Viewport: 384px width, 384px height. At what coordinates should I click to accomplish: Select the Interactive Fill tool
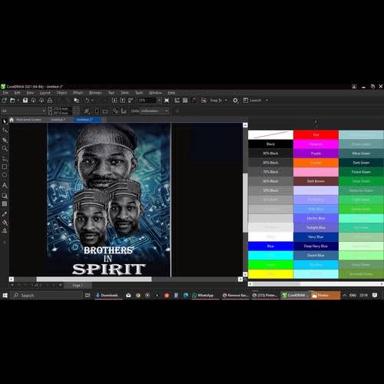tap(4, 223)
